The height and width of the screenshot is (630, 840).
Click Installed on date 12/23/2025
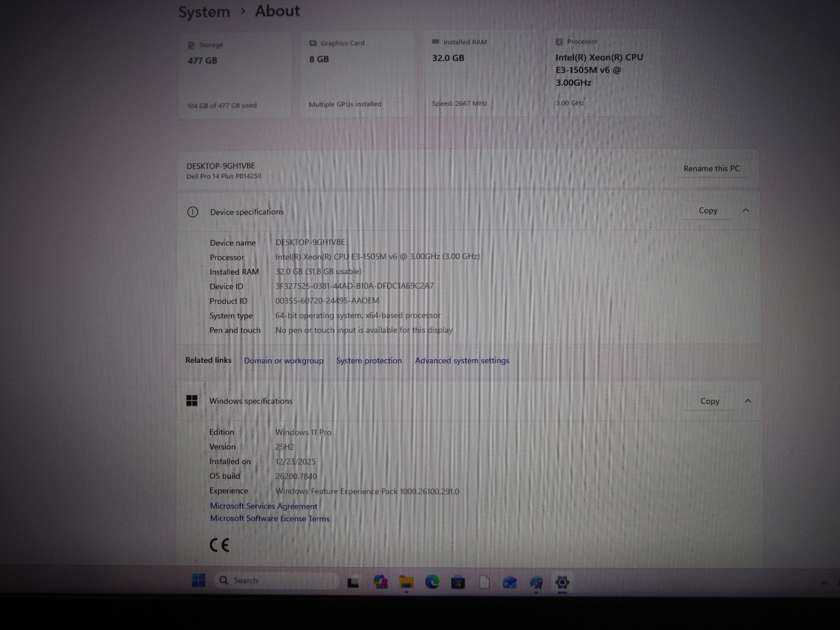[x=296, y=462]
